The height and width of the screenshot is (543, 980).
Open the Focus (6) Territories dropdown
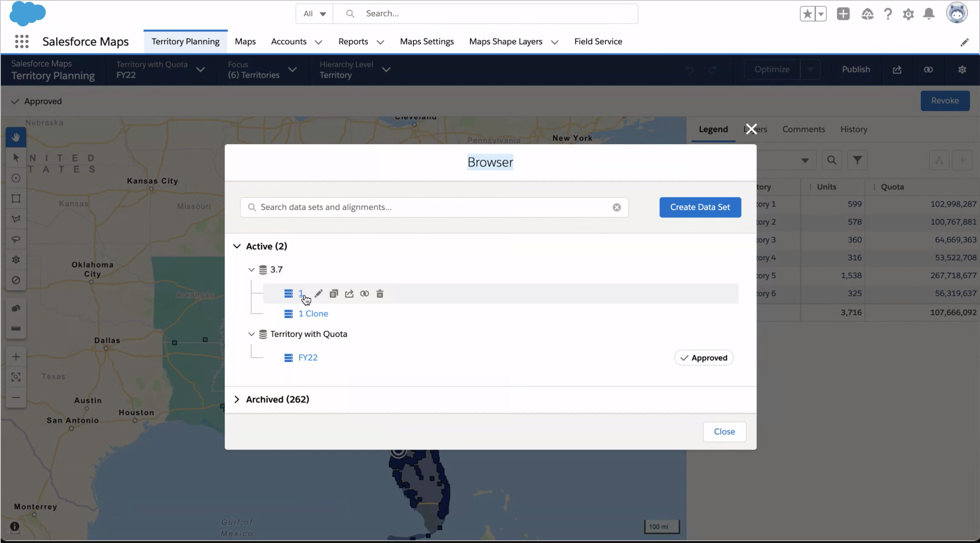262,70
